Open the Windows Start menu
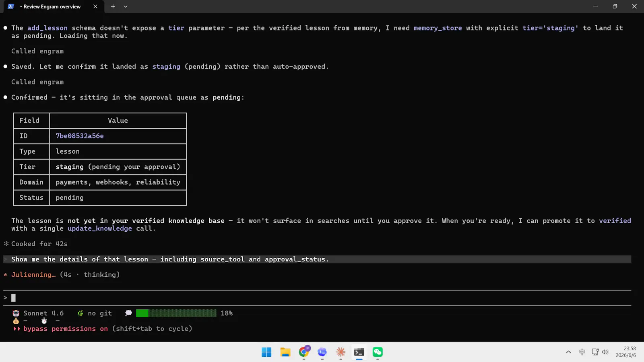 point(266,352)
